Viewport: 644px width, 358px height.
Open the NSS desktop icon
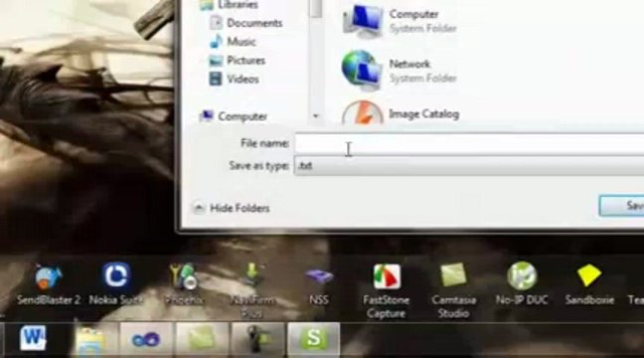(x=319, y=285)
